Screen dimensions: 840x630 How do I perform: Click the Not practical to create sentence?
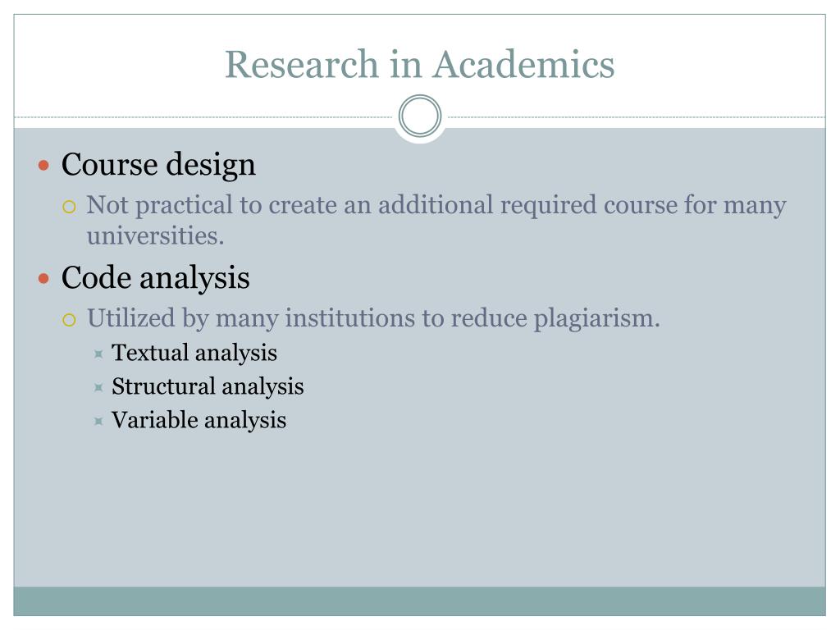click(436, 220)
